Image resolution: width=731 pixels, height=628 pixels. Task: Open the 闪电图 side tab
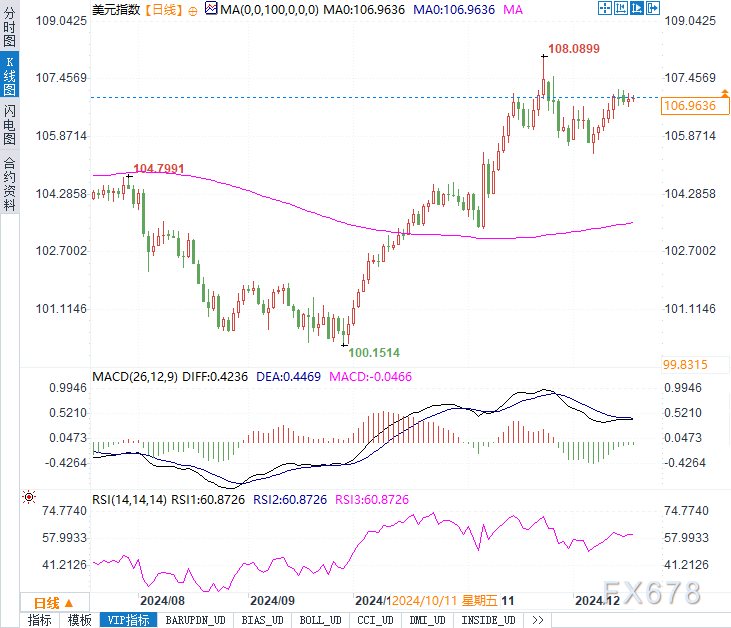click(9, 125)
